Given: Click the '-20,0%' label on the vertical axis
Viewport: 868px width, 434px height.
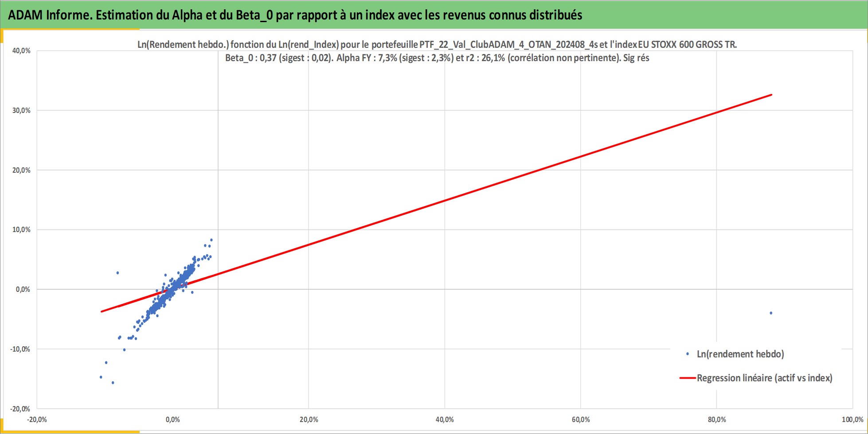Looking at the screenshot, I should click(x=20, y=409).
